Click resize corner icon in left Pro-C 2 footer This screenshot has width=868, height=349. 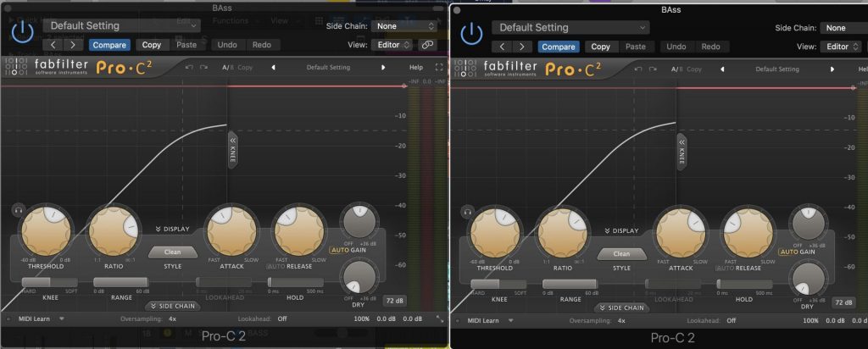[x=440, y=319]
